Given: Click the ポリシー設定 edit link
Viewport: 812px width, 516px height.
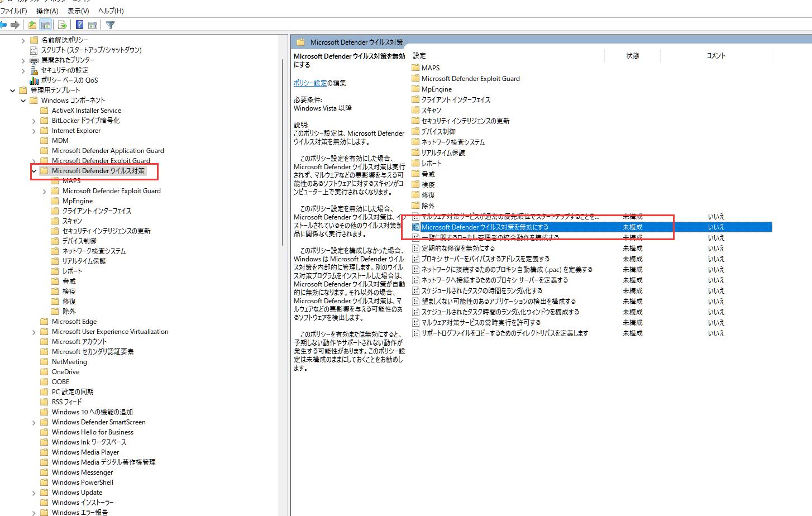Looking at the screenshot, I should point(310,83).
